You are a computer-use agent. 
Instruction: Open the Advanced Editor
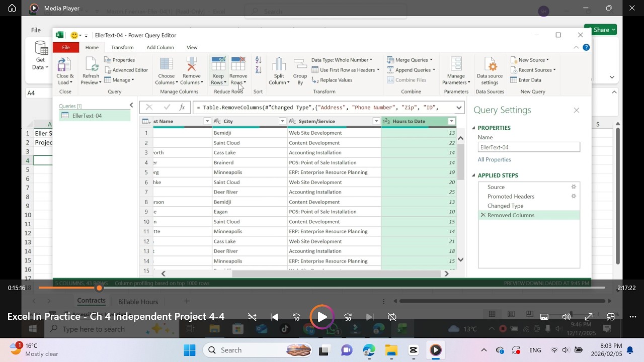(126, 70)
